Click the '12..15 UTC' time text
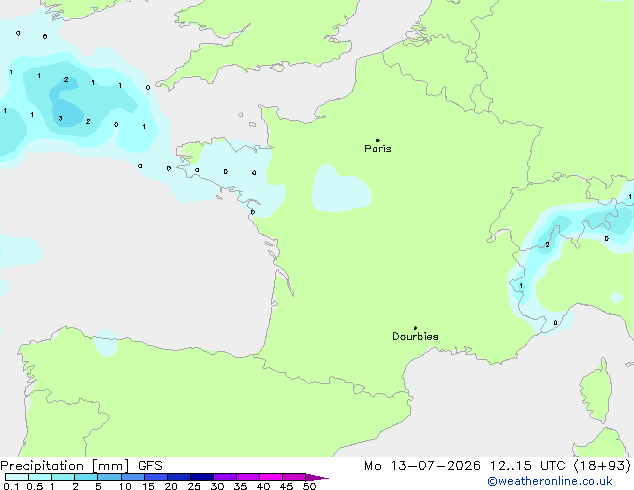 pyautogui.click(x=527, y=466)
